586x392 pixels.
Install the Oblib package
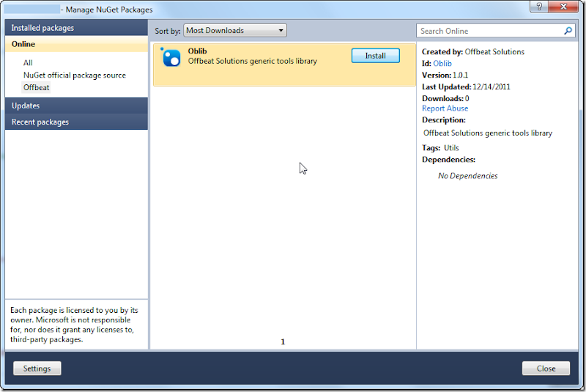pos(375,56)
